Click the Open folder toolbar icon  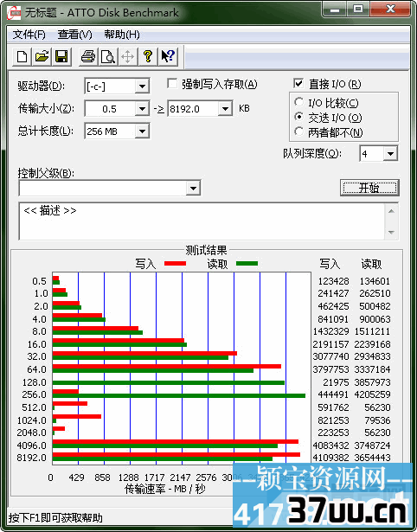(42, 56)
